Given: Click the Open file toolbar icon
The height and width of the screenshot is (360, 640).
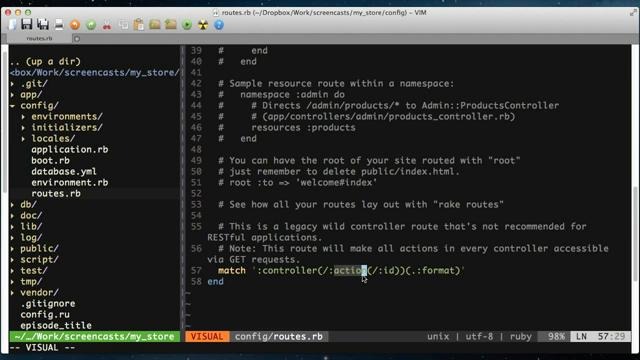Looking at the screenshot, I should point(12,24).
